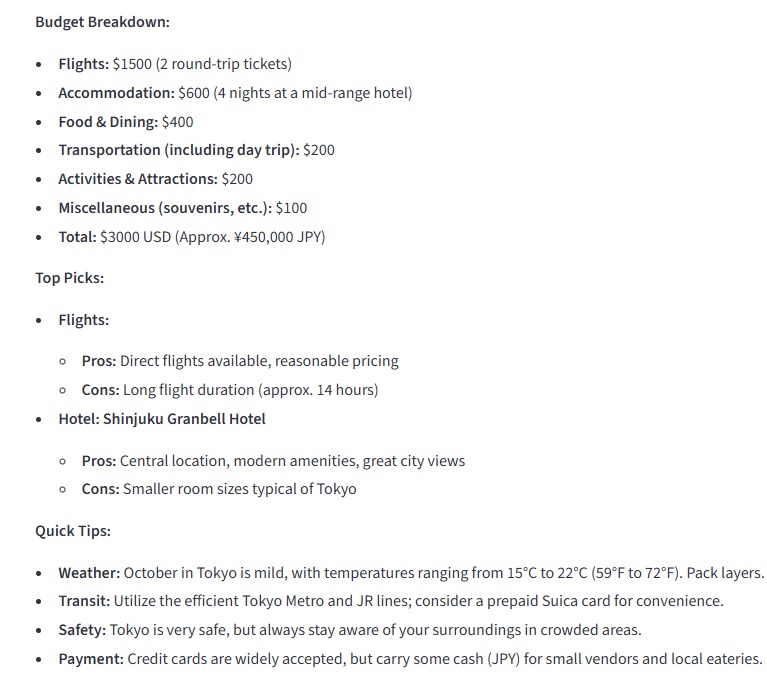767x692 pixels.
Task: Click the Food & Dining $400 item
Action: click(125, 122)
